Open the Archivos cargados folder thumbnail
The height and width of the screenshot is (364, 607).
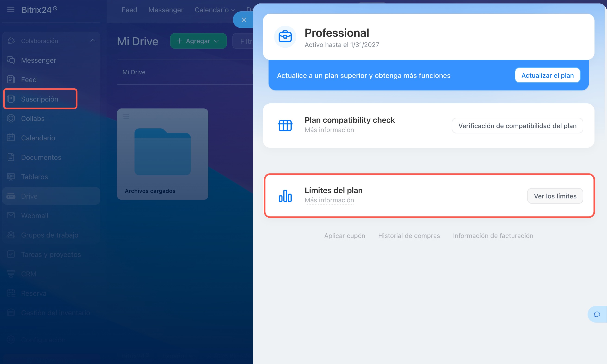click(x=163, y=151)
